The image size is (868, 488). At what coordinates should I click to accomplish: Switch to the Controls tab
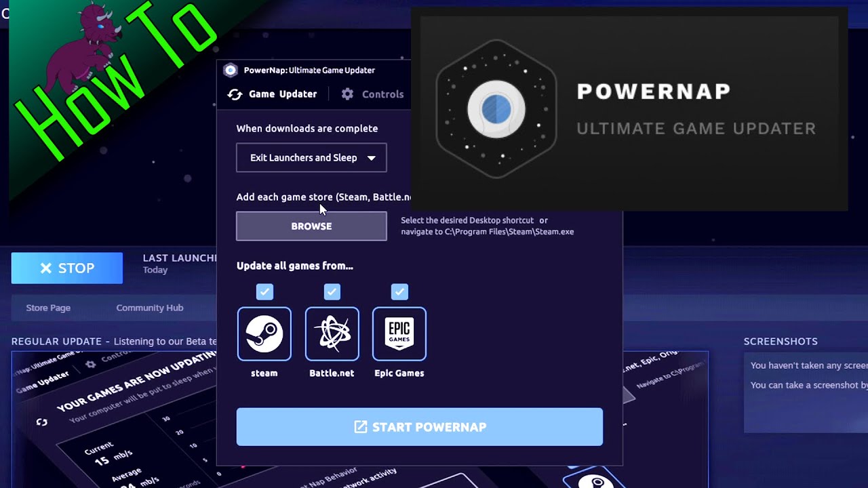click(x=372, y=94)
